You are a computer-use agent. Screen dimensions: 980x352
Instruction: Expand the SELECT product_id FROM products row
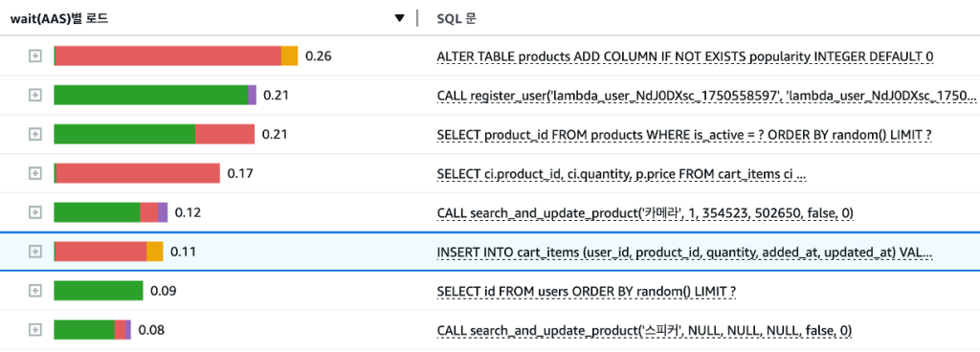pyautogui.click(x=35, y=134)
